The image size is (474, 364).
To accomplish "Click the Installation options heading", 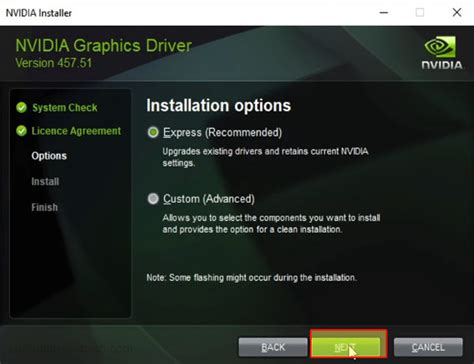I will click(219, 106).
